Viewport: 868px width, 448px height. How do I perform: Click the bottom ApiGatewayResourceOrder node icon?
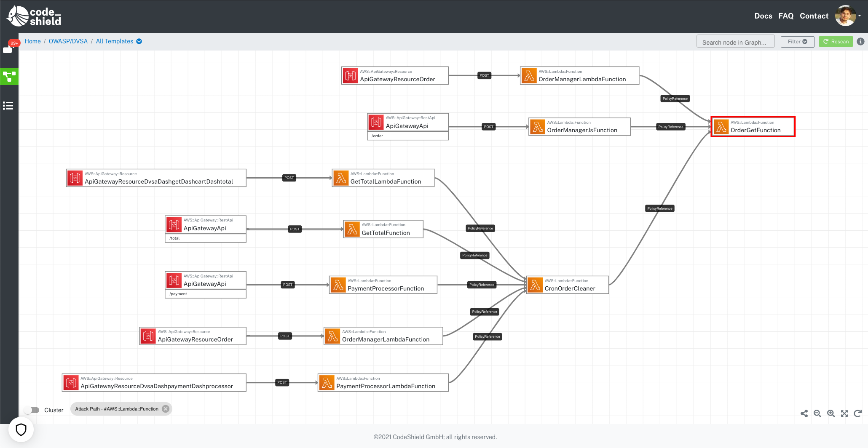click(148, 336)
